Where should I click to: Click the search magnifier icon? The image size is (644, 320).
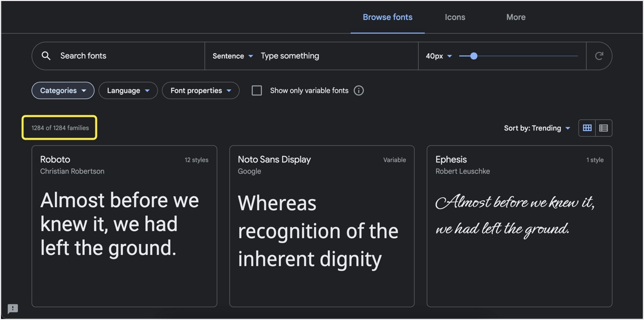[x=46, y=56]
